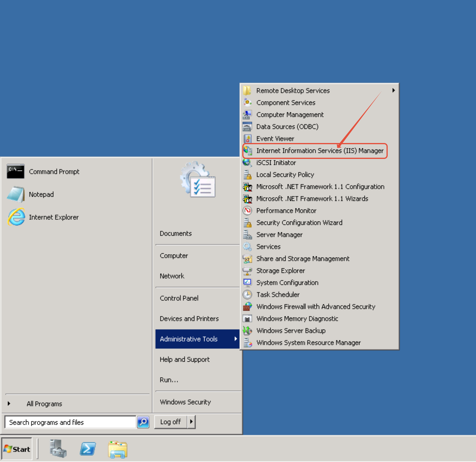Click the Search programs and files box
This screenshot has width=476, height=462.
click(70, 422)
